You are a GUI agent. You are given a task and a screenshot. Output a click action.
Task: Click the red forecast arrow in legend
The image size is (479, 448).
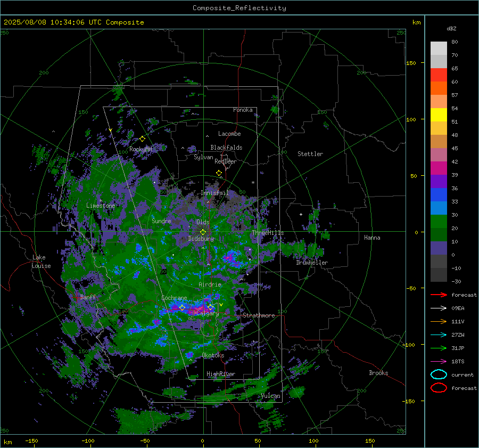pos(439,295)
